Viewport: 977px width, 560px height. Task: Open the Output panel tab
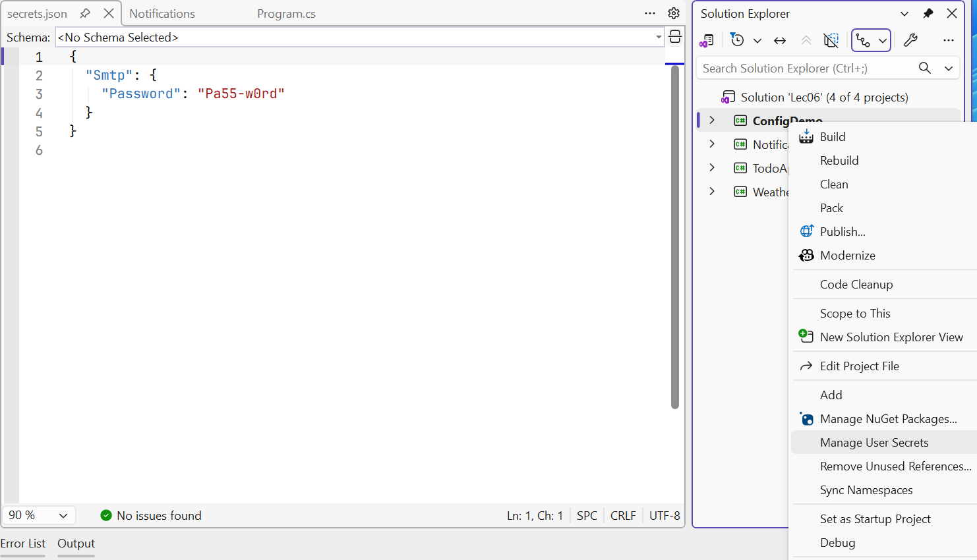click(76, 543)
